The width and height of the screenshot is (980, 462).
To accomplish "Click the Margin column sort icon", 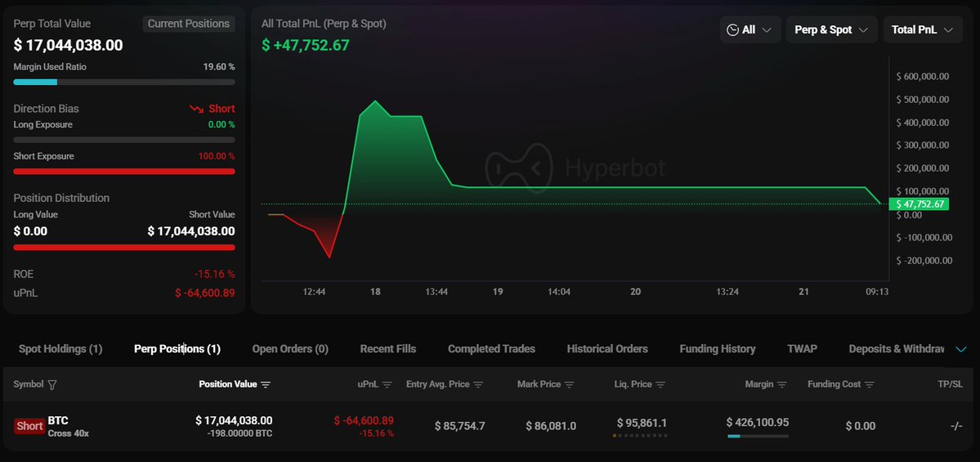I will [782, 384].
